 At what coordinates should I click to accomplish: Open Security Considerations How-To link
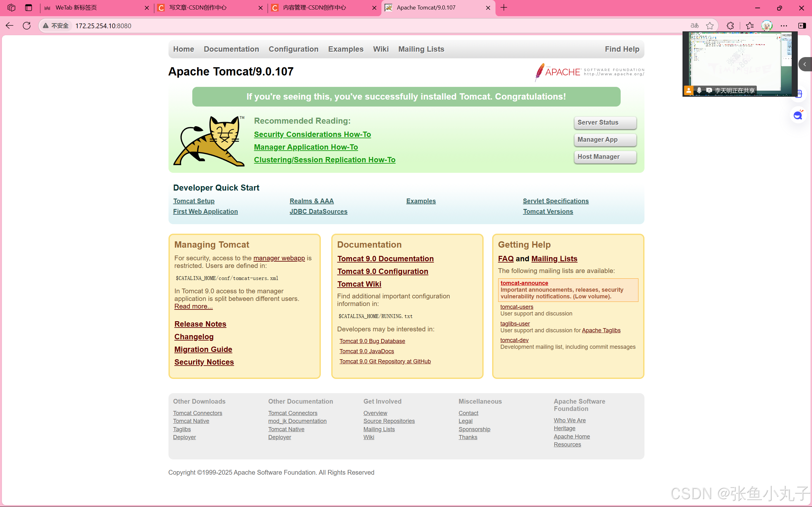pos(312,134)
